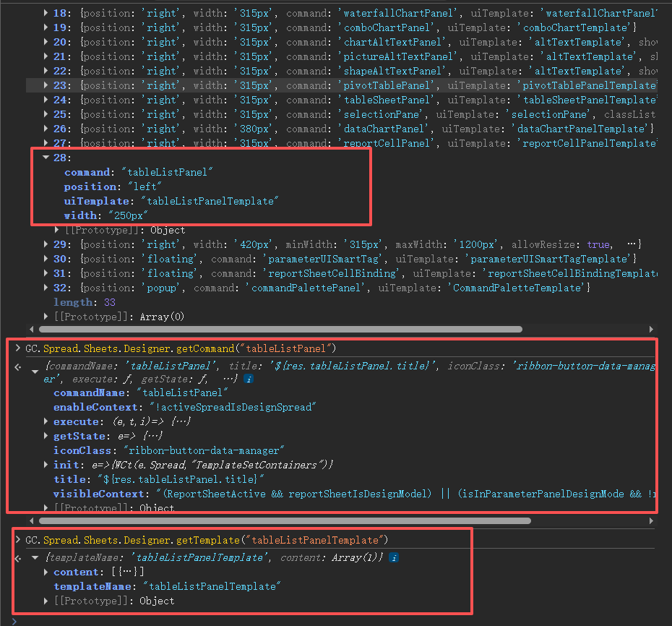This screenshot has height=626, width=672.
Task: Expand array entry 25 selectionPane
Action: 46,114
